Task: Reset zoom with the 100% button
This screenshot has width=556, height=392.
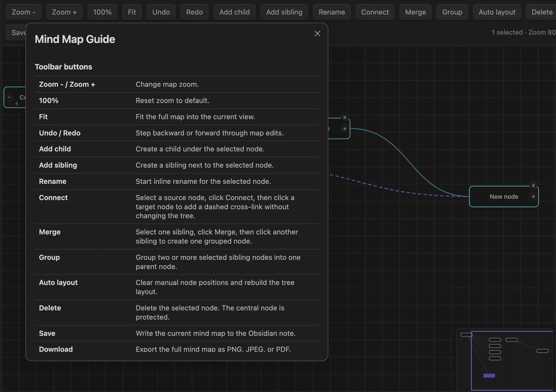Action: click(102, 12)
